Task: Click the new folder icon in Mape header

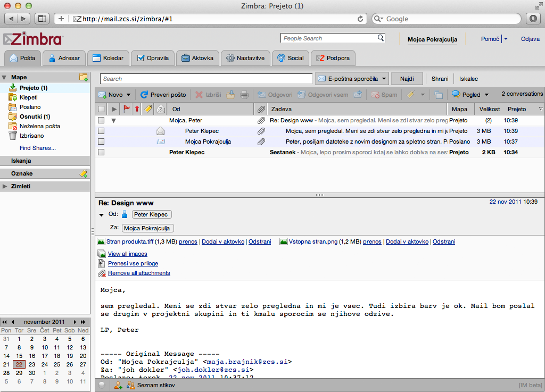Action: click(84, 77)
